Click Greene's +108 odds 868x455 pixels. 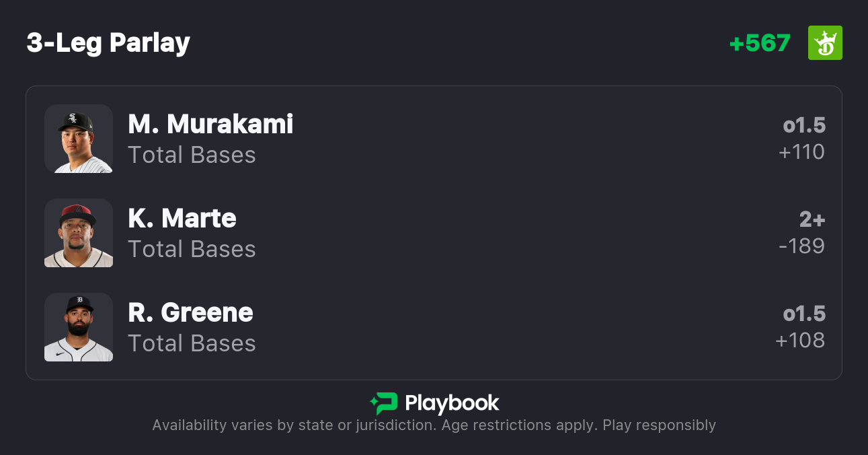pos(800,341)
